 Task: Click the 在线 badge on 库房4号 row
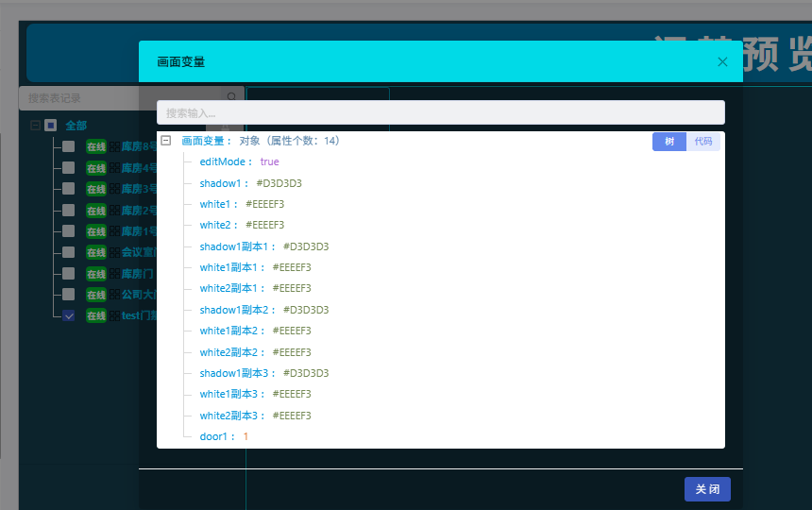click(96, 168)
